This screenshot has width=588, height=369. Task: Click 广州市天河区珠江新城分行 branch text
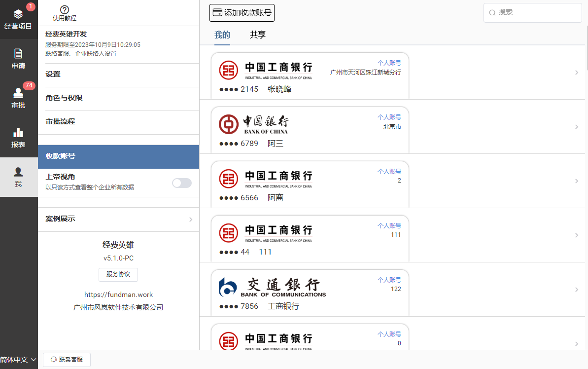[366, 73]
